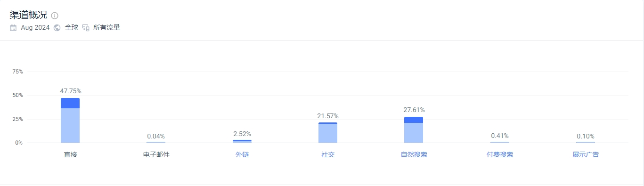The width and height of the screenshot is (644, 186).
Task: Click the Aug 2024 date text
Action: (35, 27)
